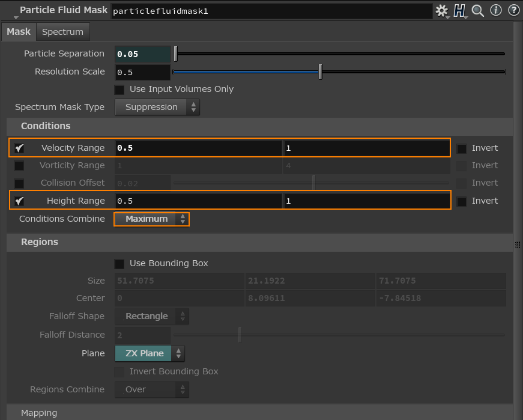Open the node info icon
Screen dimensions: 523x420
pos(495,10)
